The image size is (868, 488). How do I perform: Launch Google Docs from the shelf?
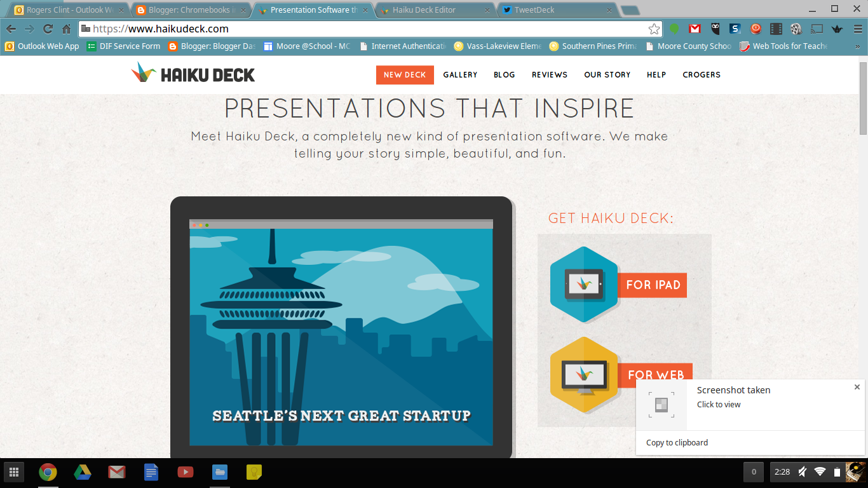(x=151, y=472)
